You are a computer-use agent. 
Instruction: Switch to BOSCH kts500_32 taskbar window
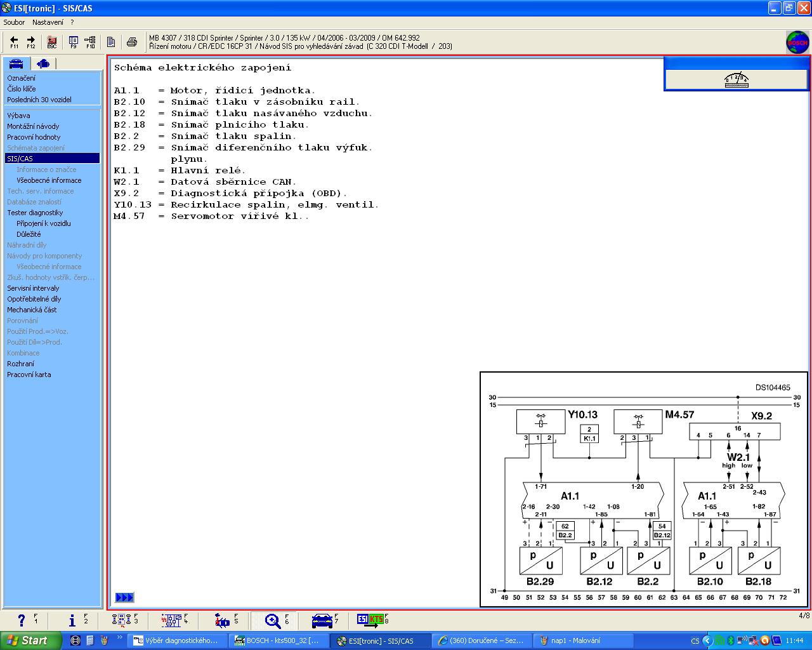click(x=278, y=640)
